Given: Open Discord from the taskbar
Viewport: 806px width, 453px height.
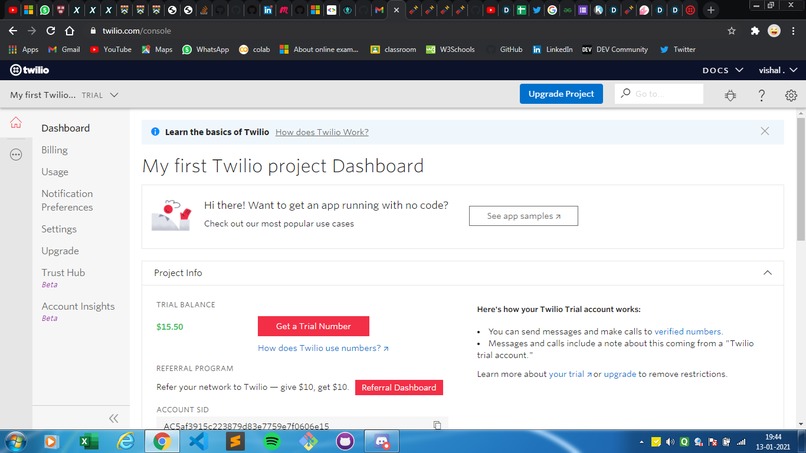Looking at the screenshot, I should click(382, 441).
